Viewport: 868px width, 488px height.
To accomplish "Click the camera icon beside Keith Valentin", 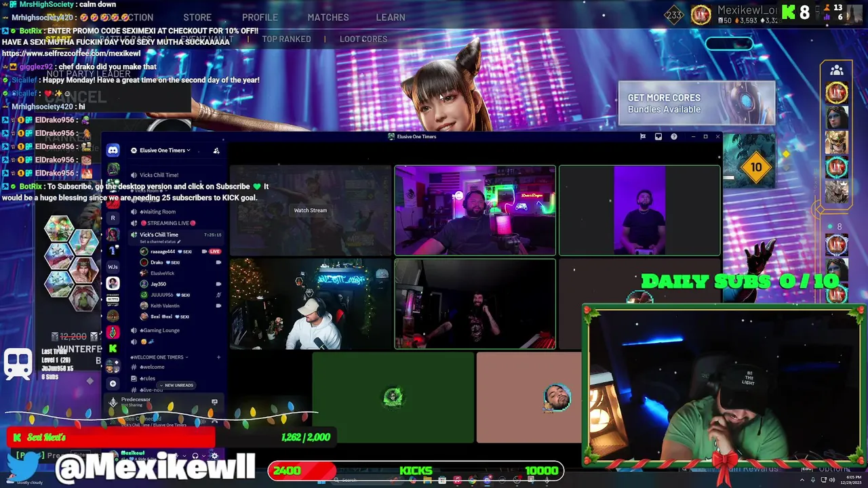I will tap(218, 306).
